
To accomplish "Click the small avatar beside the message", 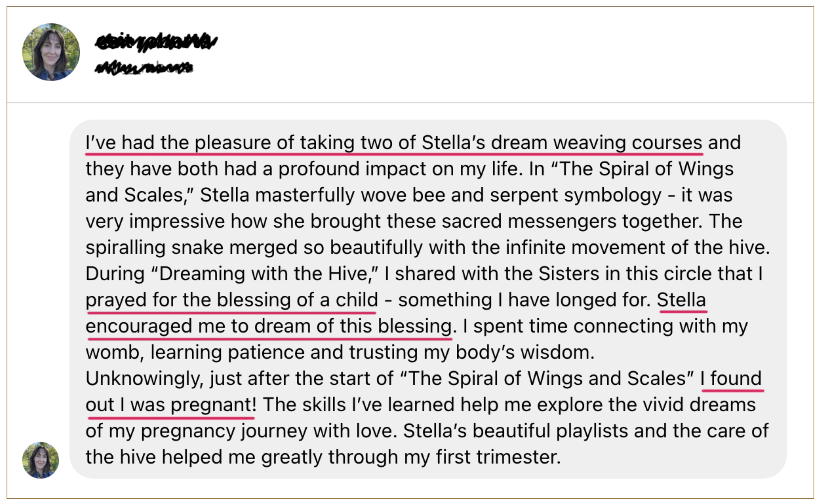I will tap(40, 460).
